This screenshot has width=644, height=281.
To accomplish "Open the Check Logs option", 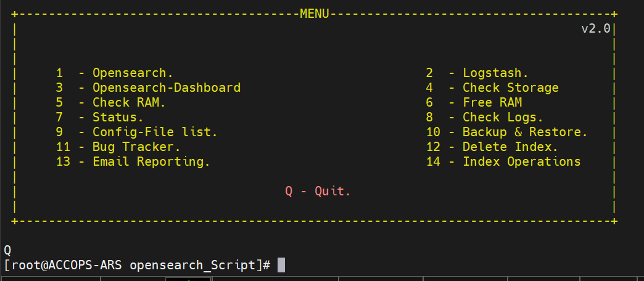I will [x=484, y=117].
